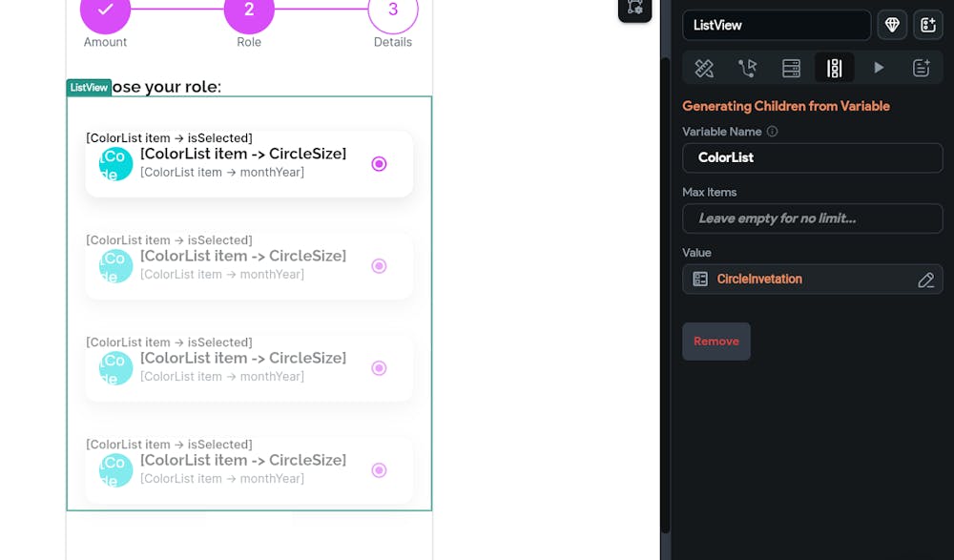Click step 3 Details circle

[x=393, y=10]
